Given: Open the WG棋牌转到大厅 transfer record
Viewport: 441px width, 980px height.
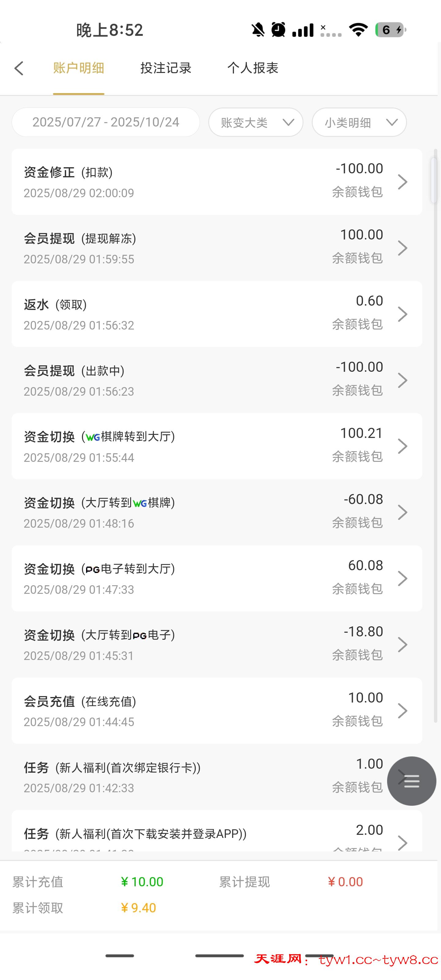Looking at the screenshot, I should [217, 446].
